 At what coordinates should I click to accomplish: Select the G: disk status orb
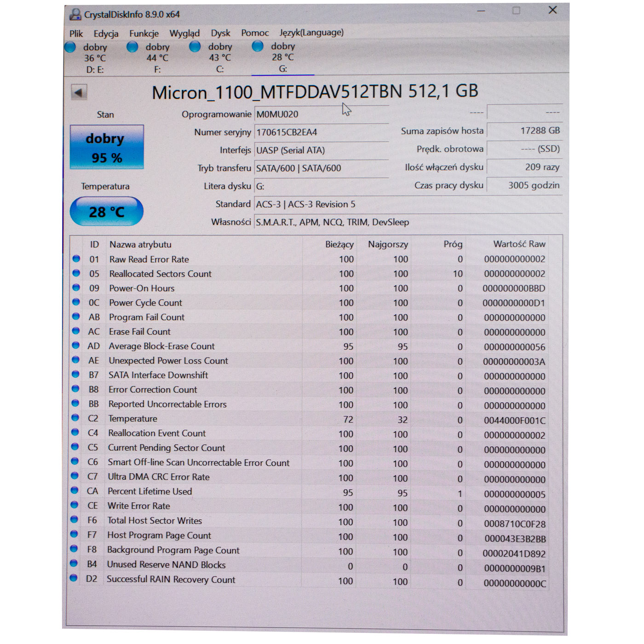point(258,46)
